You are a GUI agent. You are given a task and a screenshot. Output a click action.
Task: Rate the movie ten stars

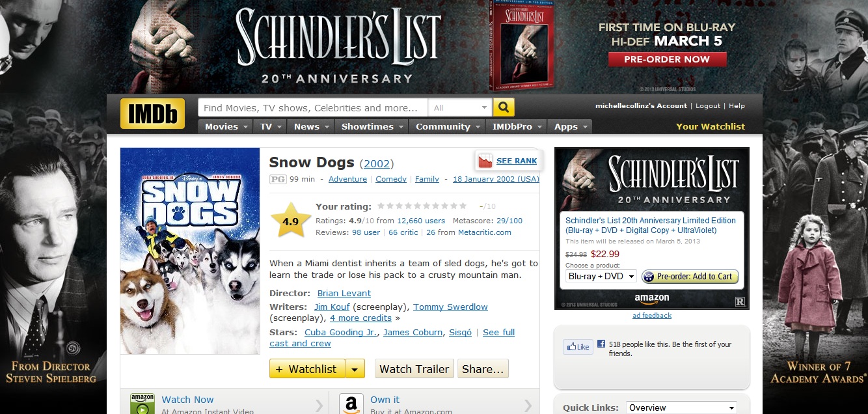point(463,206)
